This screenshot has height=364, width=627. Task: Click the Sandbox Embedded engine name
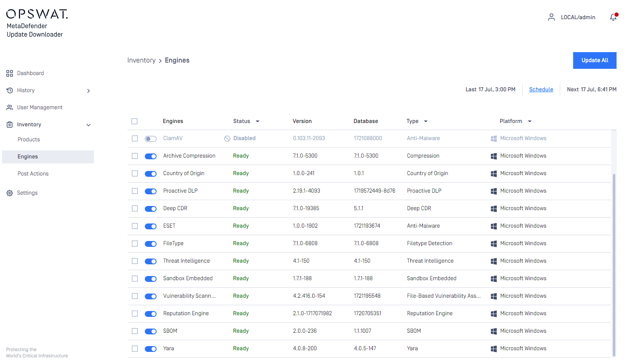click(188, 279)
